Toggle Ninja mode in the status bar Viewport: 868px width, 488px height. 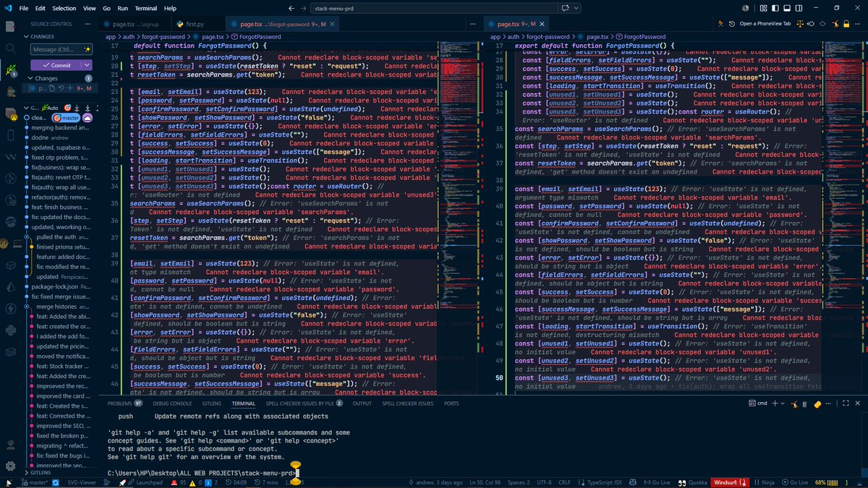(x=764, y=483)
